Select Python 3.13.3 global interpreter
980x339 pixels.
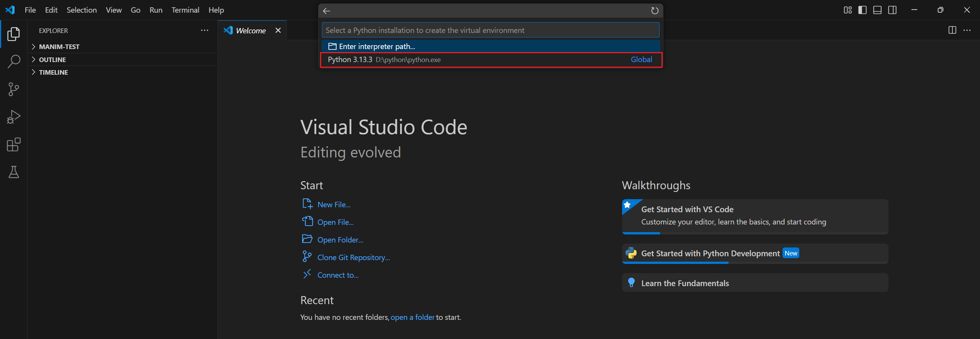[x=491, y=60]
